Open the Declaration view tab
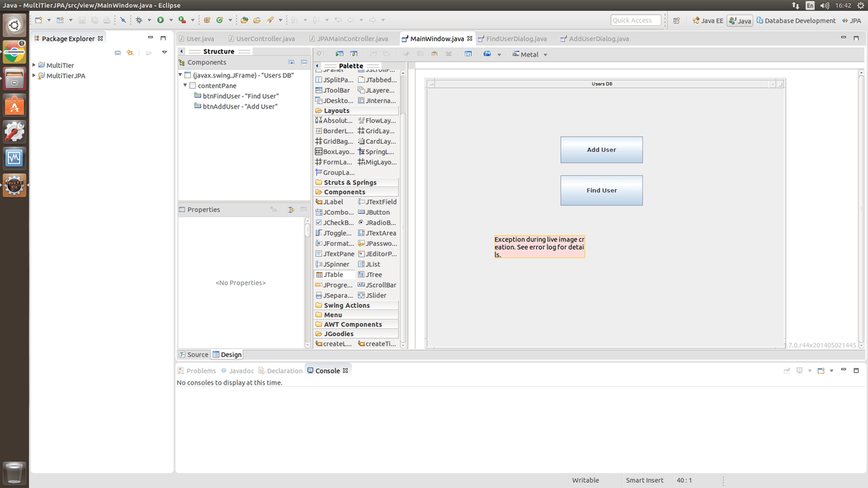 point(280,370)
